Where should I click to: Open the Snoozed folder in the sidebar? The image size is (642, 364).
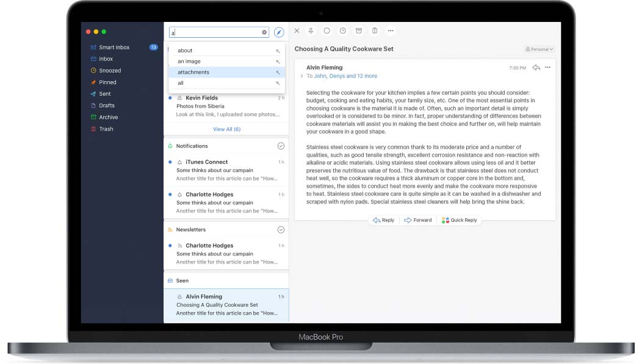[x=109, y=70]
